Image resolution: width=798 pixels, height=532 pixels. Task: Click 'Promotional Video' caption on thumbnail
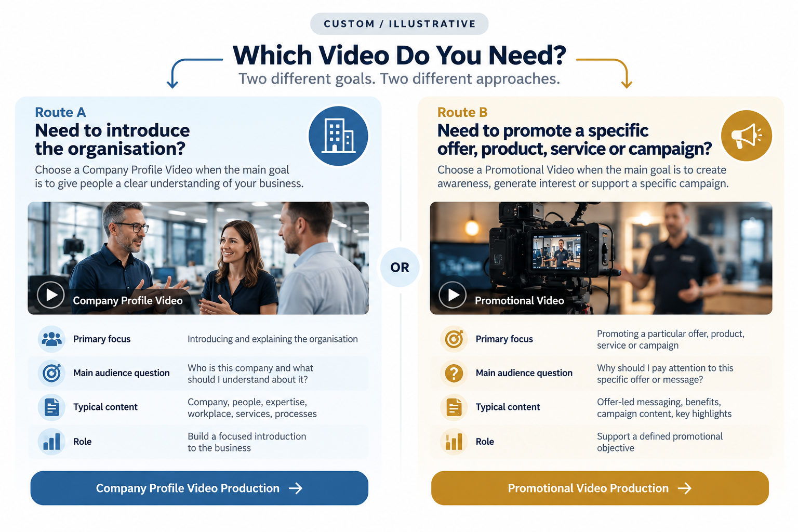pyautogui.click(x=520, y=301)
